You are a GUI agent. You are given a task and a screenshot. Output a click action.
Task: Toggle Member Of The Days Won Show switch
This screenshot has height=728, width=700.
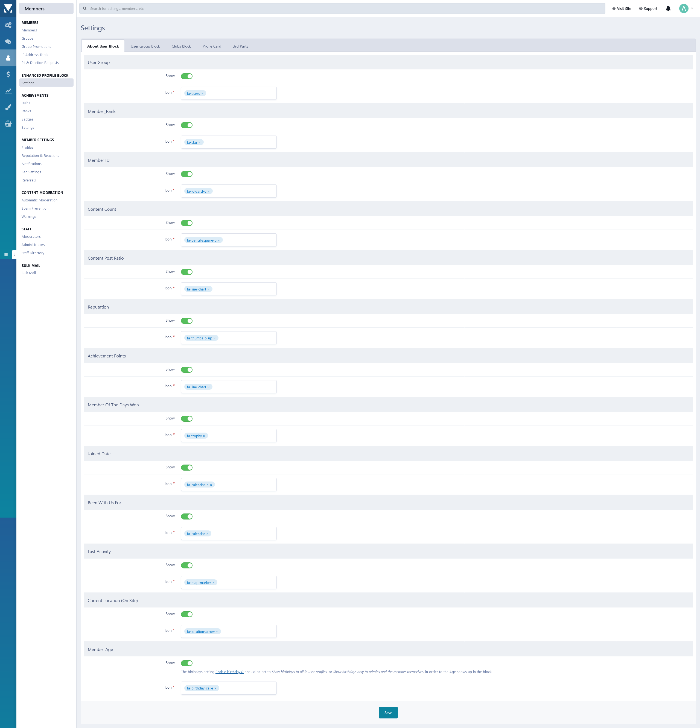[186, 419]
